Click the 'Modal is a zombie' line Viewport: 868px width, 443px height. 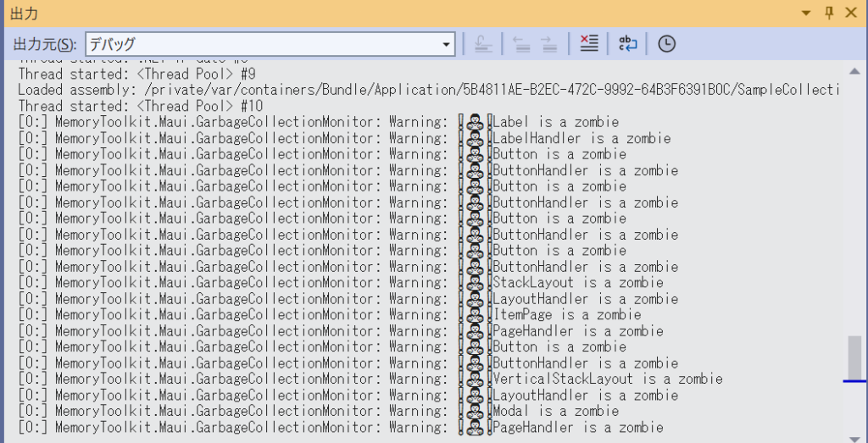tap(319, 411)
